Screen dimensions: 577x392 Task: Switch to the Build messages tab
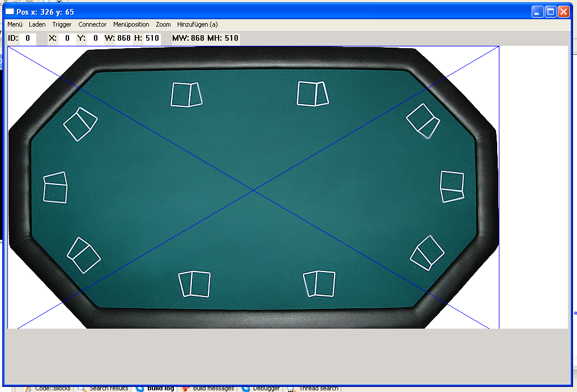coord(212,388)
